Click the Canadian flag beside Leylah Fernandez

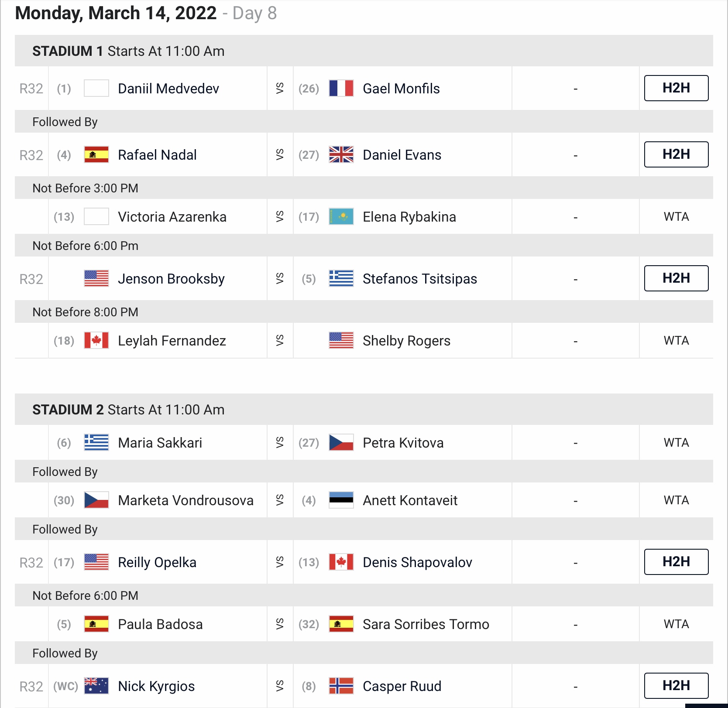click(96, 340)
